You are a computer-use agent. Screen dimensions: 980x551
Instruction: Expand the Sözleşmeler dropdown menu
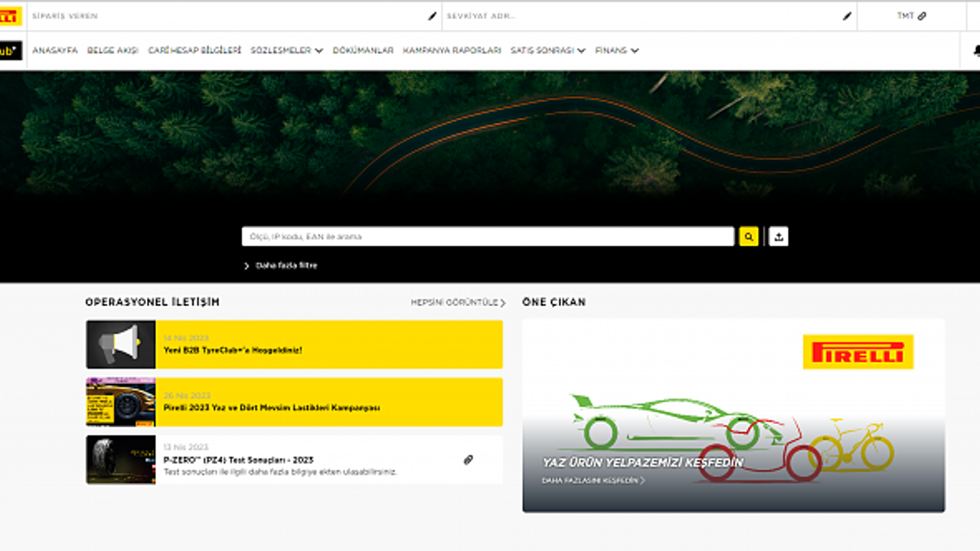(x=286, y=51)
